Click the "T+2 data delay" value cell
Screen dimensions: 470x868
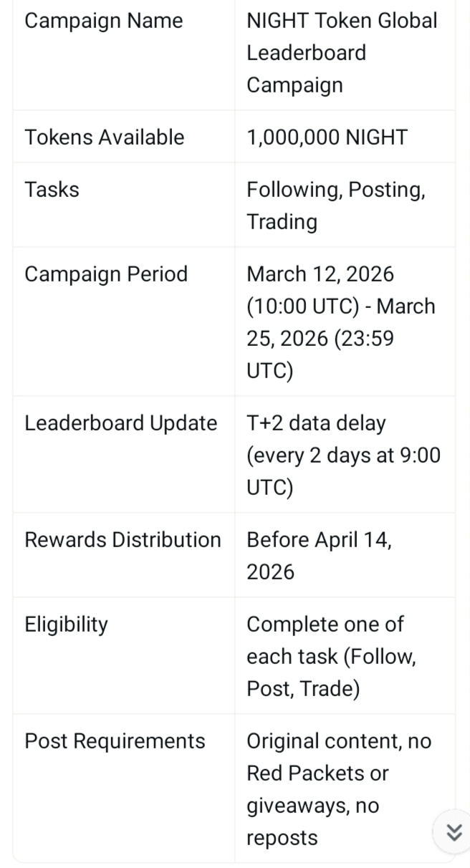pos(316,423)
